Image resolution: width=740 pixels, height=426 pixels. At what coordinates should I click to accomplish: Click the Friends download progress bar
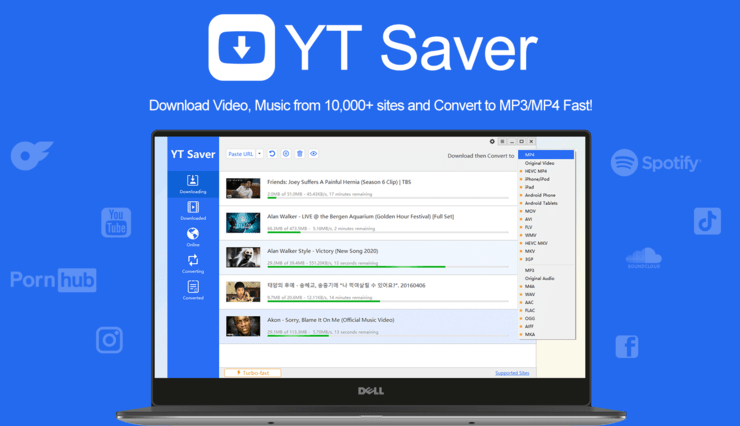tap(388, 198)
